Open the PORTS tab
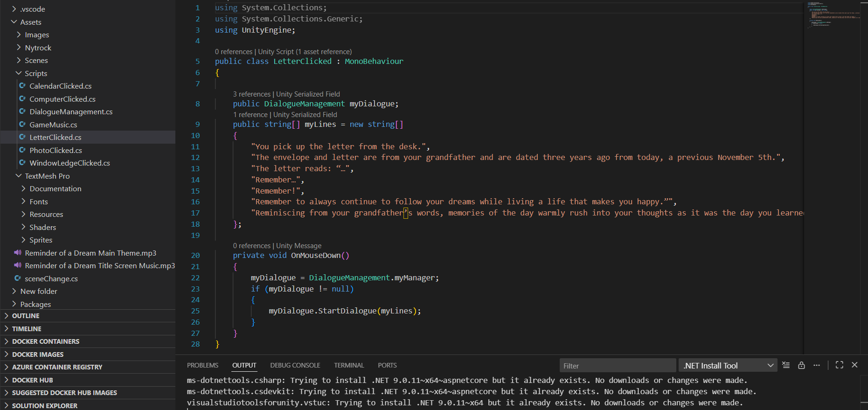 pyautogui.click(x=387, y=365)
